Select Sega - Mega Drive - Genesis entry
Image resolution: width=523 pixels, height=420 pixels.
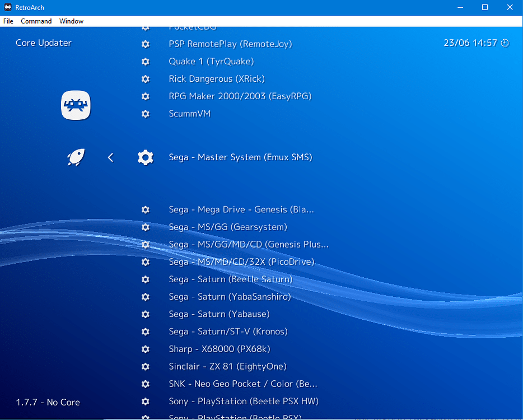[241, 209]
